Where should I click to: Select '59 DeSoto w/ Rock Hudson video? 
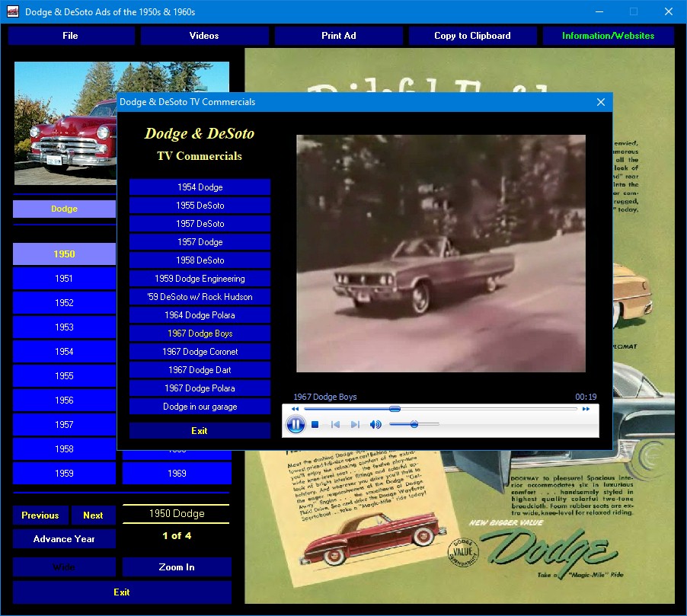click(200, 297)
